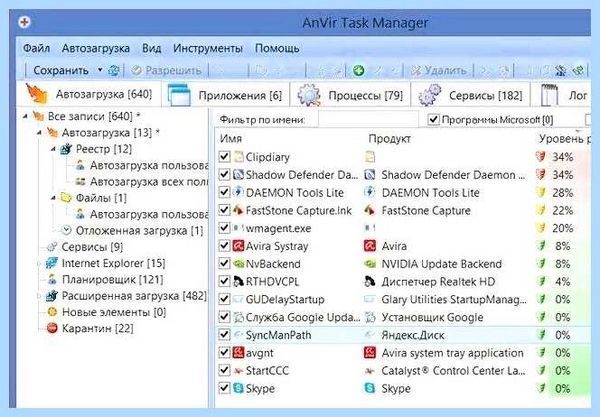Click the yellow shield icon beside 28%
The height and width of the screenshot is (417, 600).
point(540,192)
